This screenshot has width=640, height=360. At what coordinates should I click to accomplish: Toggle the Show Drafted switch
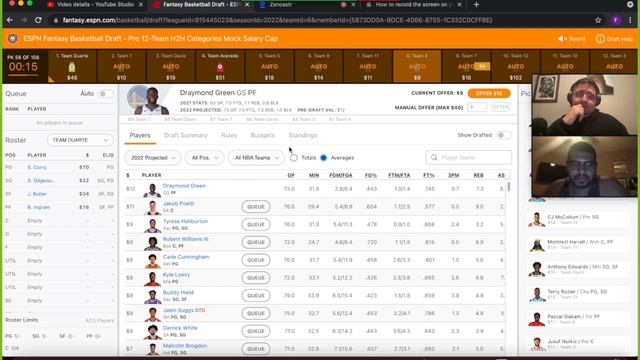click(503, 135)
